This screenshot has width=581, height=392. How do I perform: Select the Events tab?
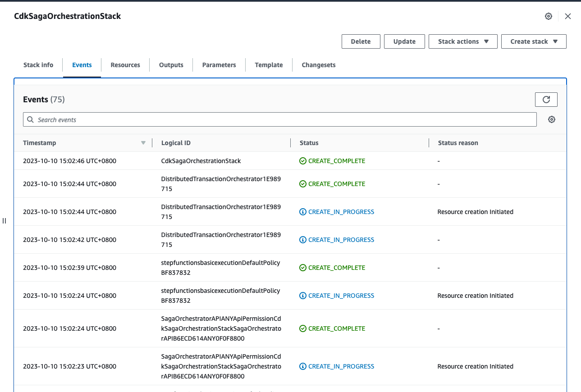click(x=82, y=65)
